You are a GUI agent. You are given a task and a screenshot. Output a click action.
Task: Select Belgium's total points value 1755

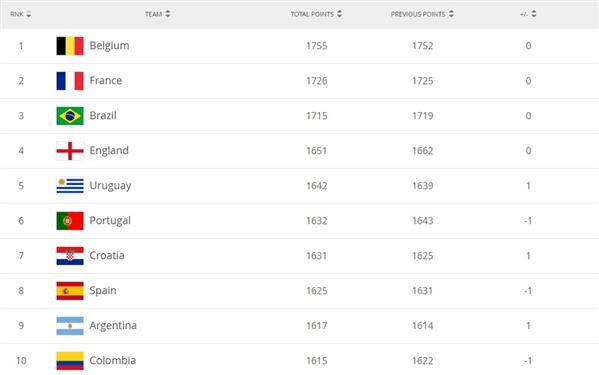[317, 46]
